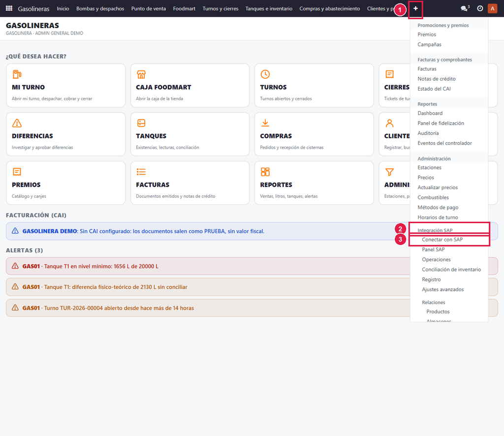Click the clock icon on TURNOS card
504x436 pixels.
click(x=265, y=74)
